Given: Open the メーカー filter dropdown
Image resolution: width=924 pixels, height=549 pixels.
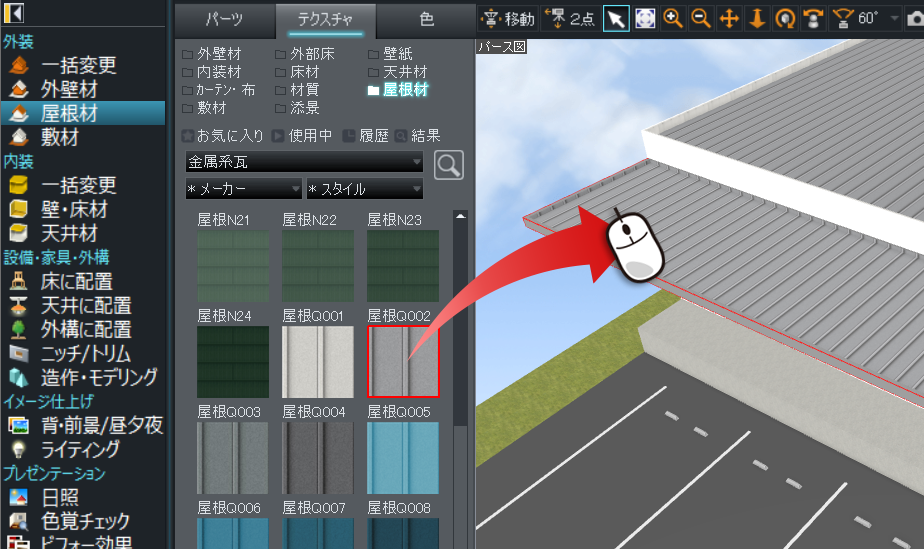Looking at the screenshot, I should click(x=243, y=189).
